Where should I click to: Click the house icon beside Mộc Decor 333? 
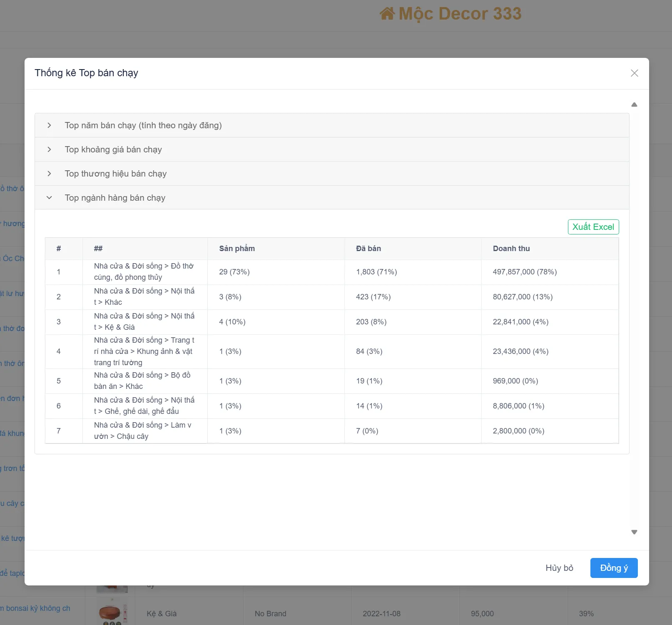[x=387, y=14]
